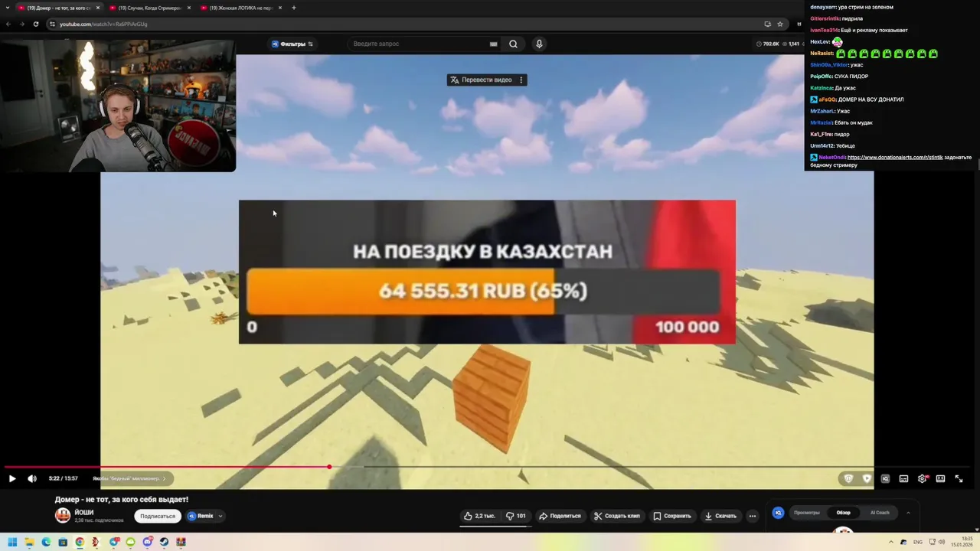
Task: Click chat username denayxerr
Action: pyautogui.click(x=824, y=7)
